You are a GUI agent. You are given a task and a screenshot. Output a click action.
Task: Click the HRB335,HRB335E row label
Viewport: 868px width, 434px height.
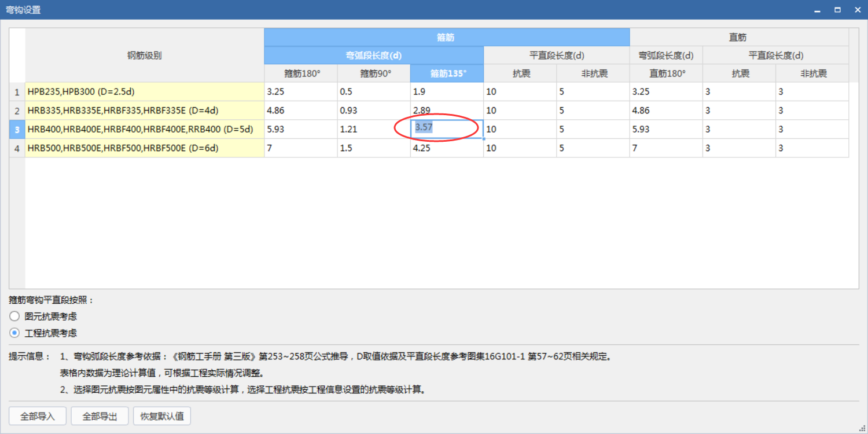click(x=145, y=111)
